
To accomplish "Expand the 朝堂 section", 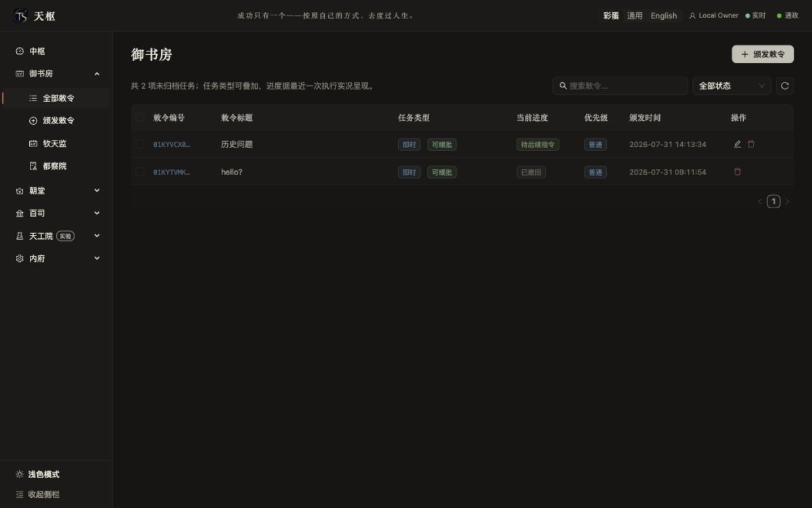I will point(56,191).
